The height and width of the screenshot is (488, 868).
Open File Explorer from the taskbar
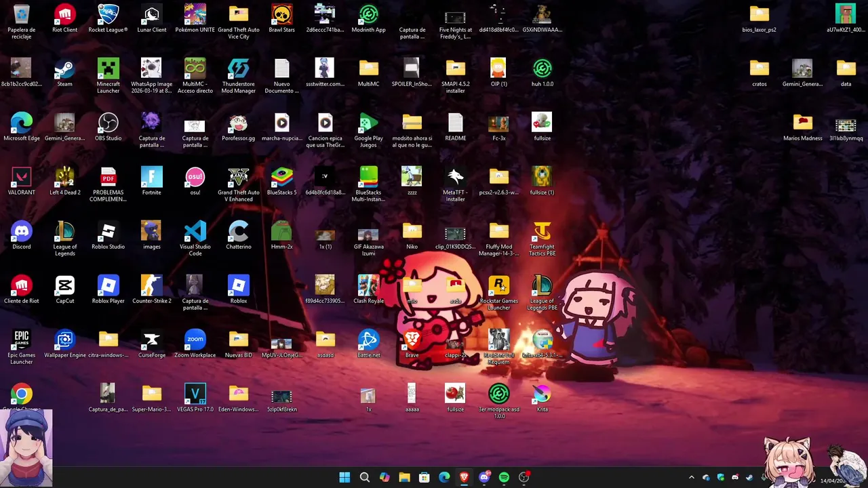(x=404, y=477)
